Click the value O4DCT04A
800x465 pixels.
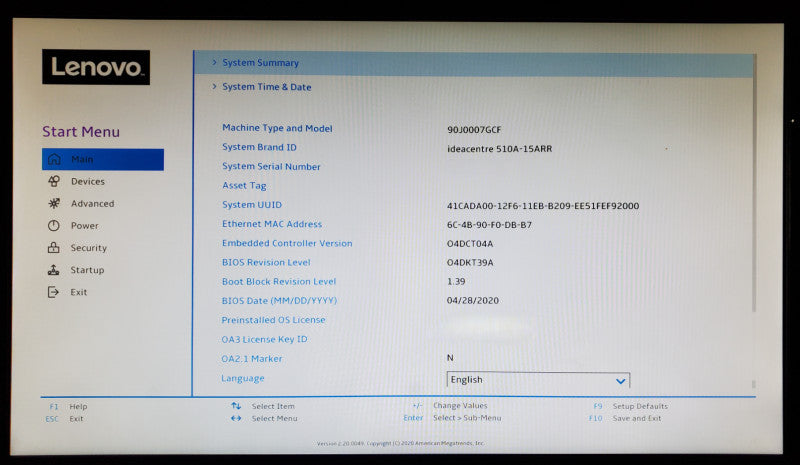(470, 243)
